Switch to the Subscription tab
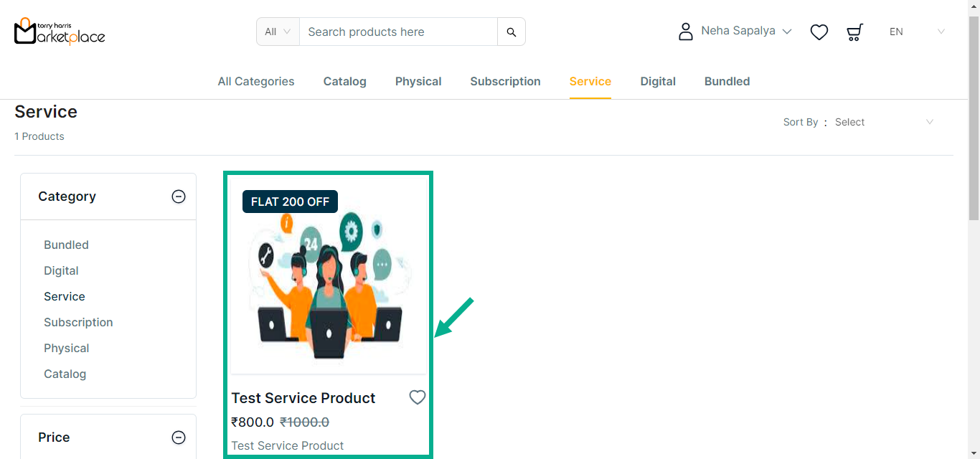 (x=505, y=82)
